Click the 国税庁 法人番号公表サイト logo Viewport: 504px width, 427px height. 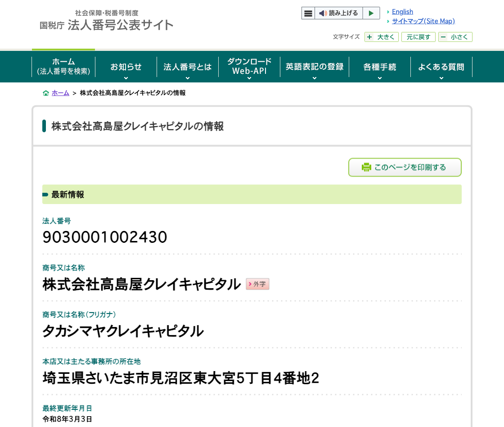(x=106, y=21)
